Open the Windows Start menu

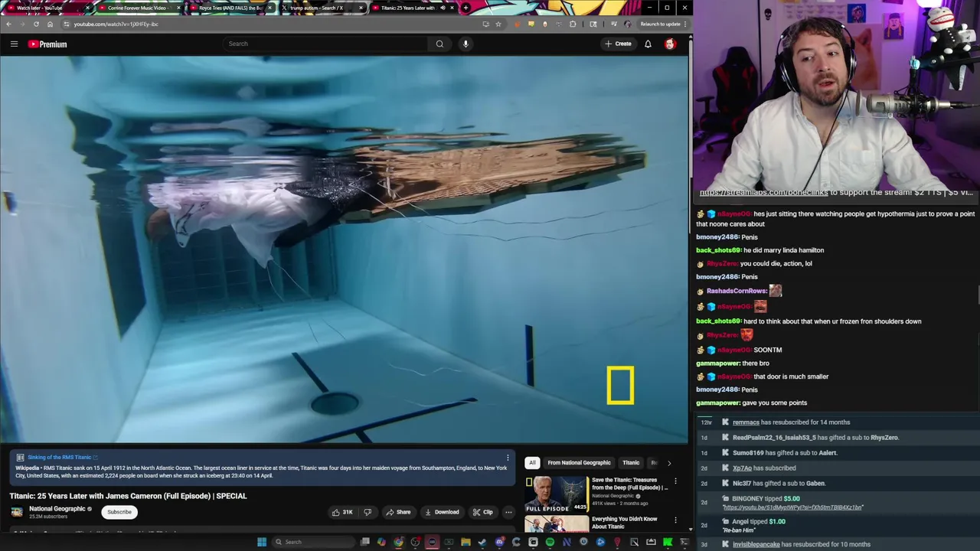coord(262,542)
